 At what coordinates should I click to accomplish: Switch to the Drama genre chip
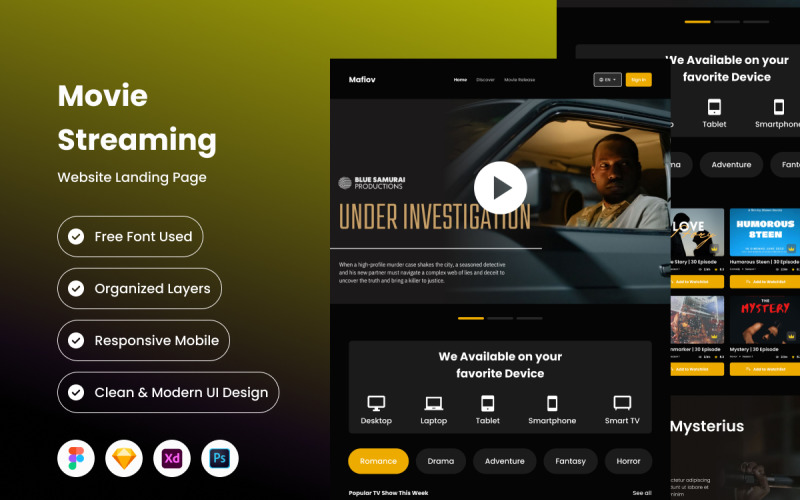[441, 461]
